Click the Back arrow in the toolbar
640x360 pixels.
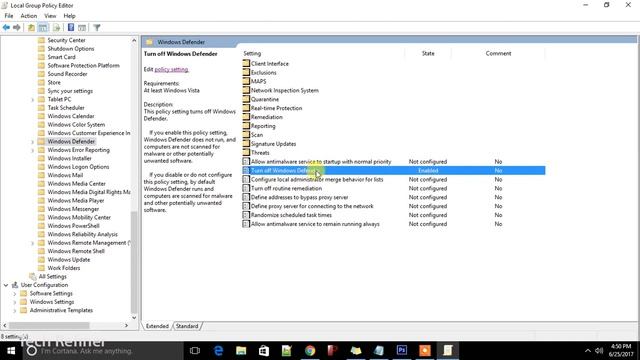tap(6, 27)
